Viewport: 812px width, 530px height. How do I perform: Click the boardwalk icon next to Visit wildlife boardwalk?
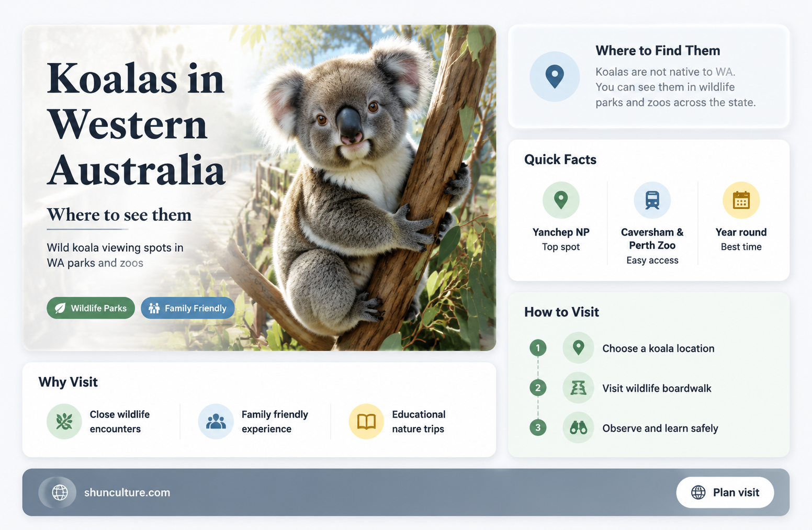pos(578,388)
